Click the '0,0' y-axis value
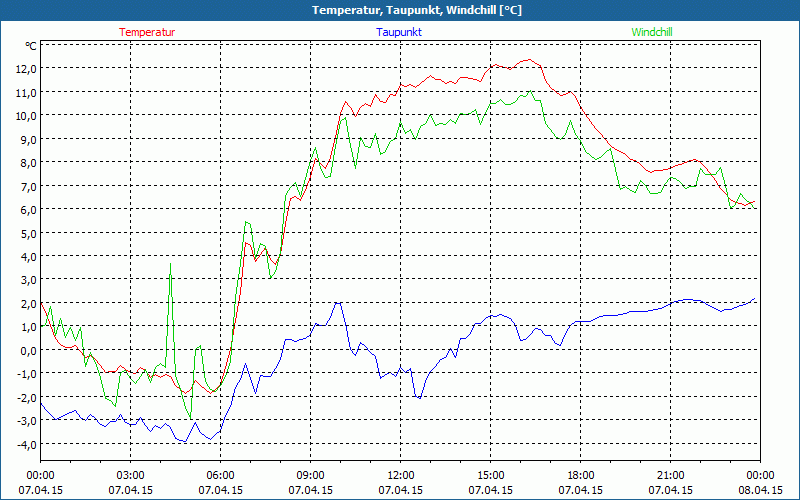800x500 pixels. [x=28, y=351]
